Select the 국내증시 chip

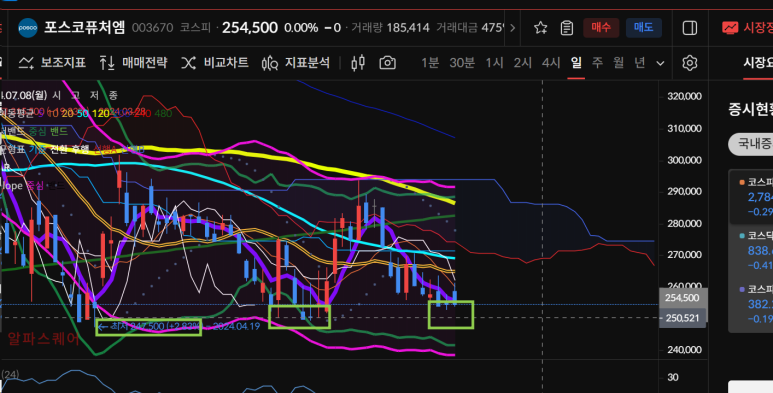751,144
